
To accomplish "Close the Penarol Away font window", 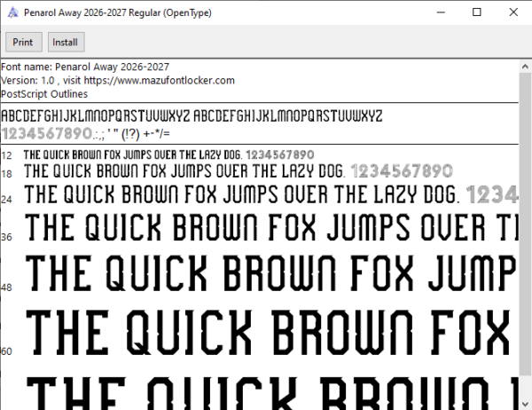I will pos(513,12).
